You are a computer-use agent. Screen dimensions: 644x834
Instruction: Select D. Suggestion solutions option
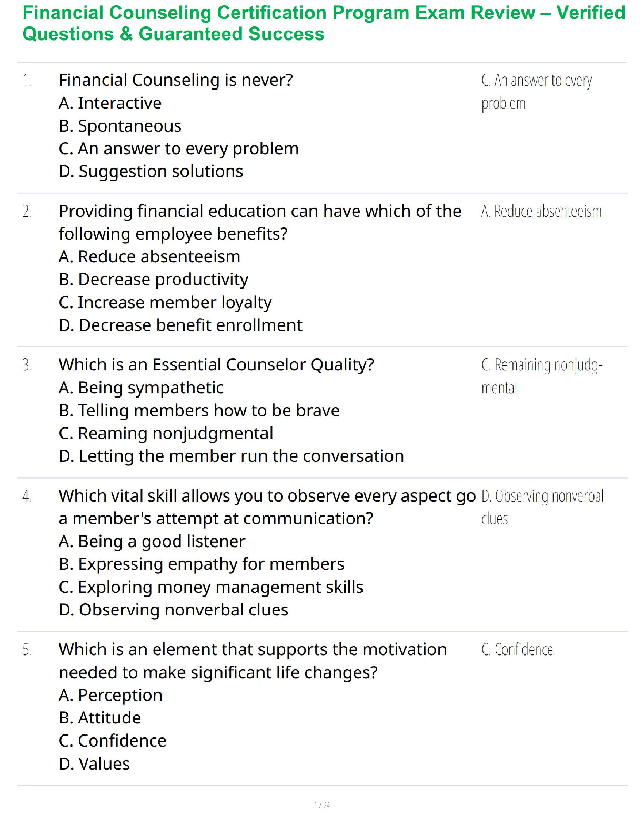click(151, 172)
